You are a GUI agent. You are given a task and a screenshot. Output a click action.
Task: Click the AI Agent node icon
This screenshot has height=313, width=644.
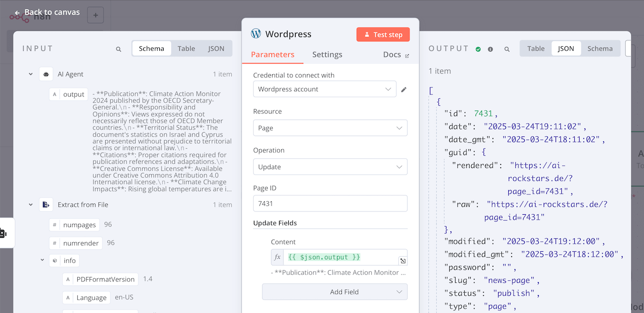(x=46, y=74)
